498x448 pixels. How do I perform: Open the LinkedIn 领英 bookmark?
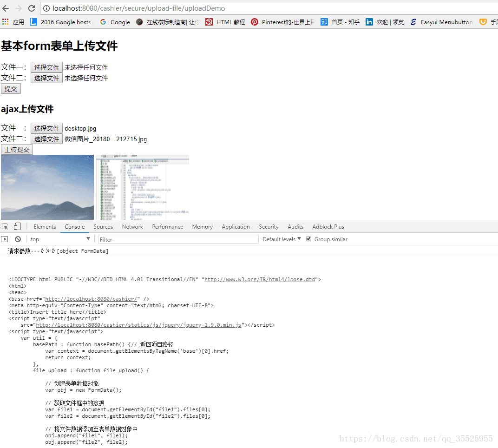click(x=385, y=22)
